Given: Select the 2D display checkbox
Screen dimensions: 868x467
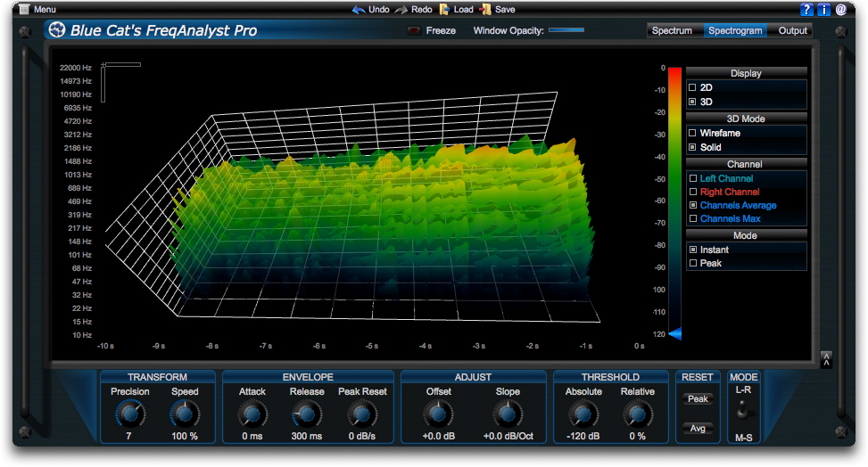Looking at the screenshot, I should [x=692, y=87].
